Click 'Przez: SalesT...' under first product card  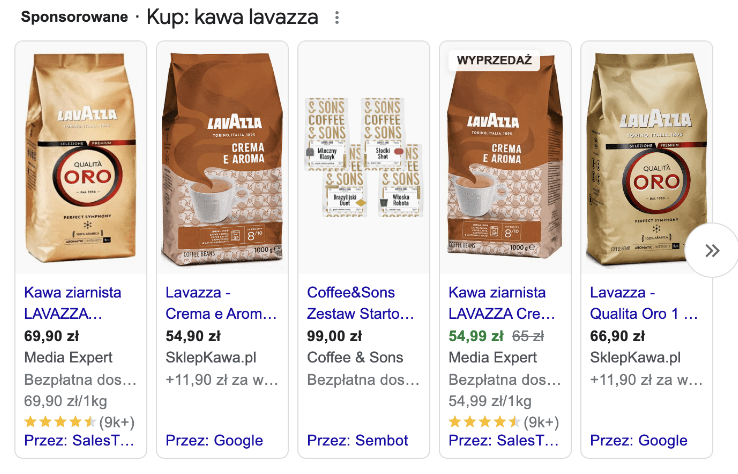tap(79, 441)
